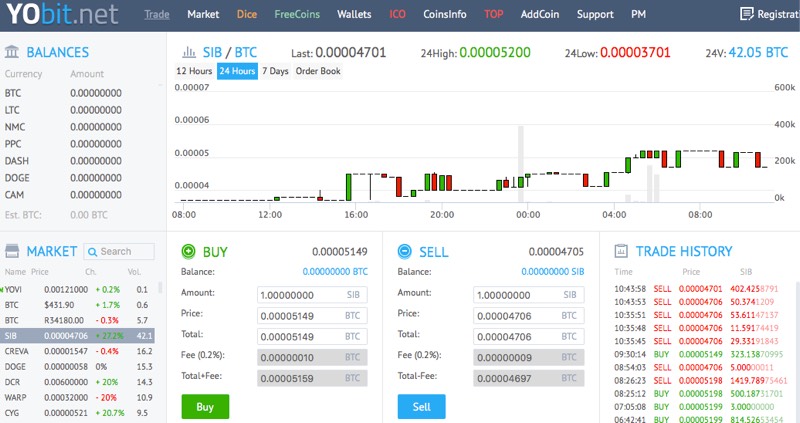800x423 pixels.
Task: Go to the CoinsInfo page
Action: coord(445,15)
